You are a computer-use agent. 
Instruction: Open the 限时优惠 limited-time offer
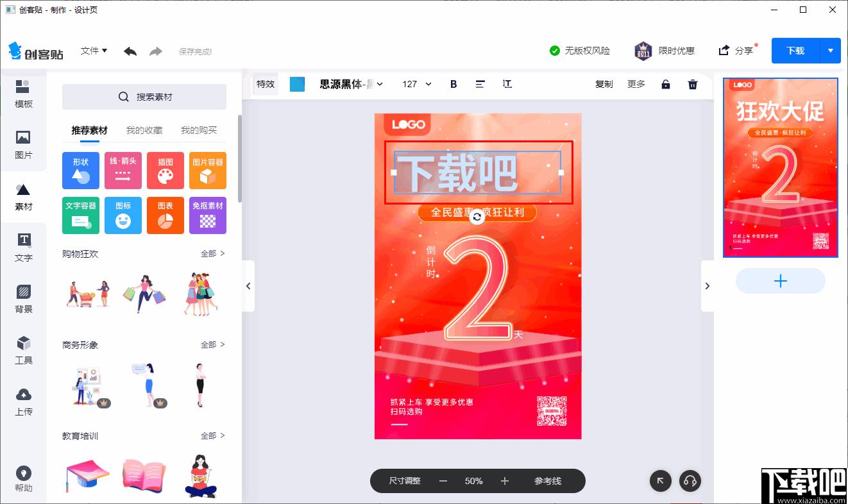tap(665, 51)
